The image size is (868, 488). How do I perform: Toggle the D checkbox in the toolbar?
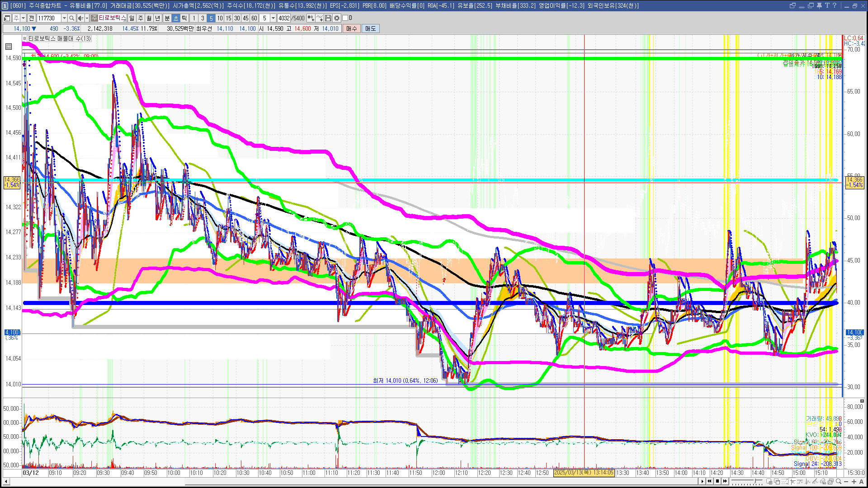click(x=345, y=18)
